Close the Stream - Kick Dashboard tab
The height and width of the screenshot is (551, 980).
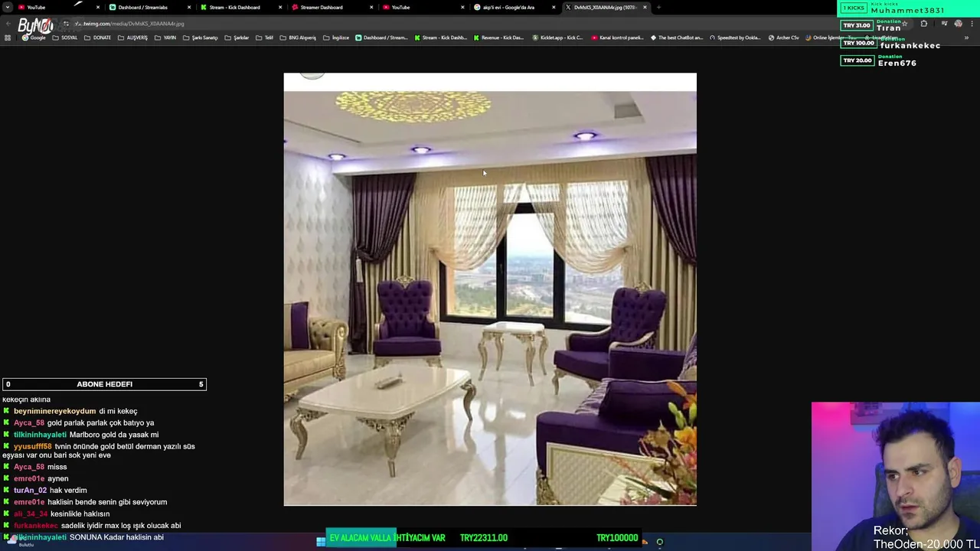279,7
